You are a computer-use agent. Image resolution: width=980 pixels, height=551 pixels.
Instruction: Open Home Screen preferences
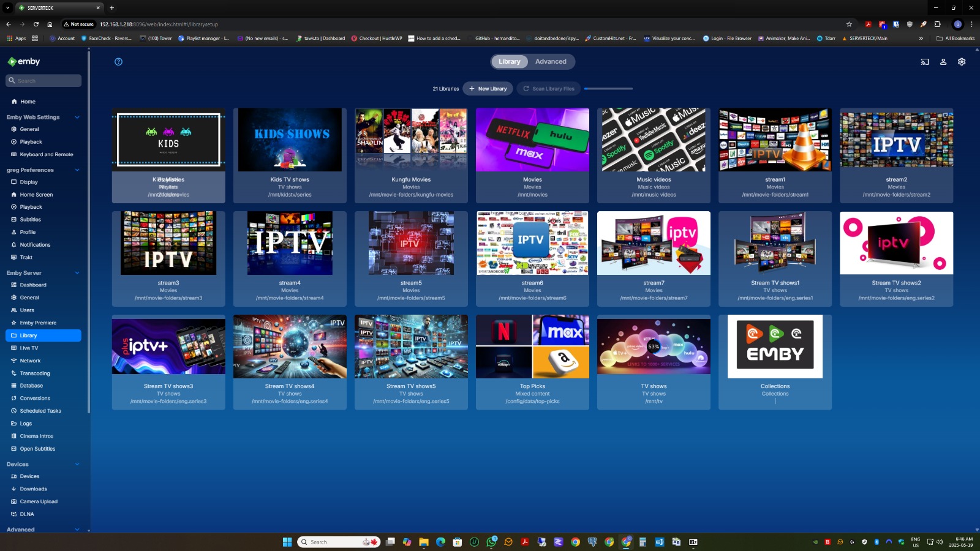coord(43,195)
